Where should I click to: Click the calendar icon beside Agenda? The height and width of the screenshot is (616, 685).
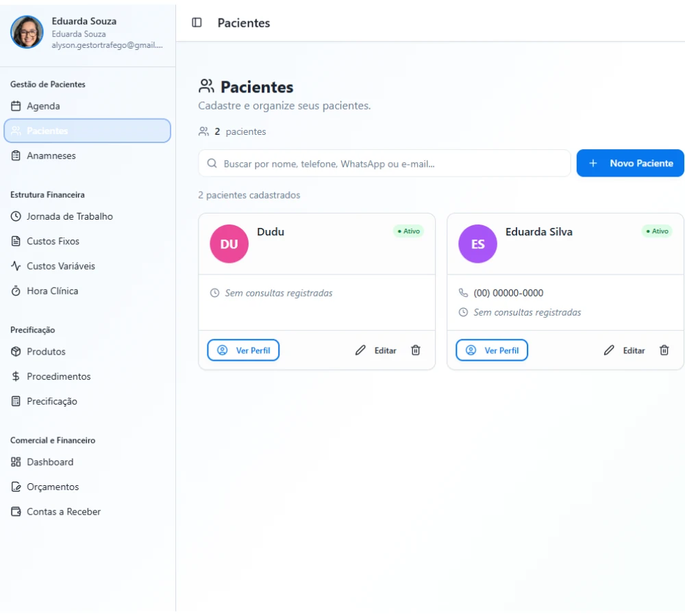coord(16,106)
